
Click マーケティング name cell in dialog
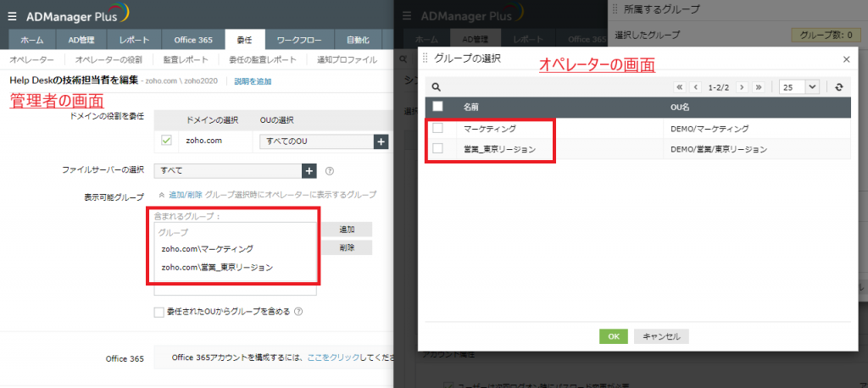490,129
